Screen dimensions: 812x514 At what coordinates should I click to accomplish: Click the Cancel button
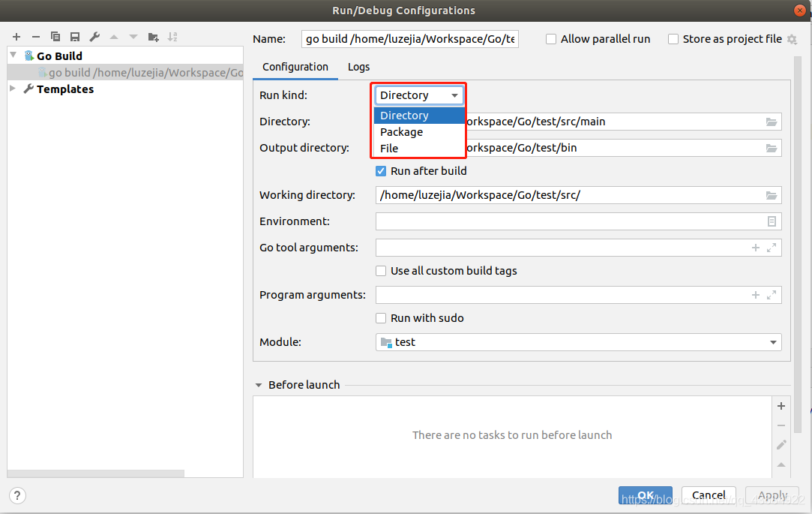[x=709, y=495]
